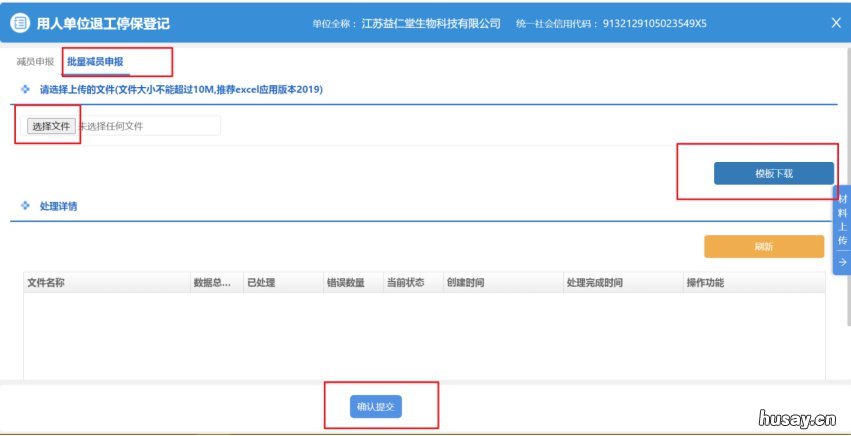Click the vertical scrollbar on the right
The height and width of the screenshot is (436, 851).
848,185
